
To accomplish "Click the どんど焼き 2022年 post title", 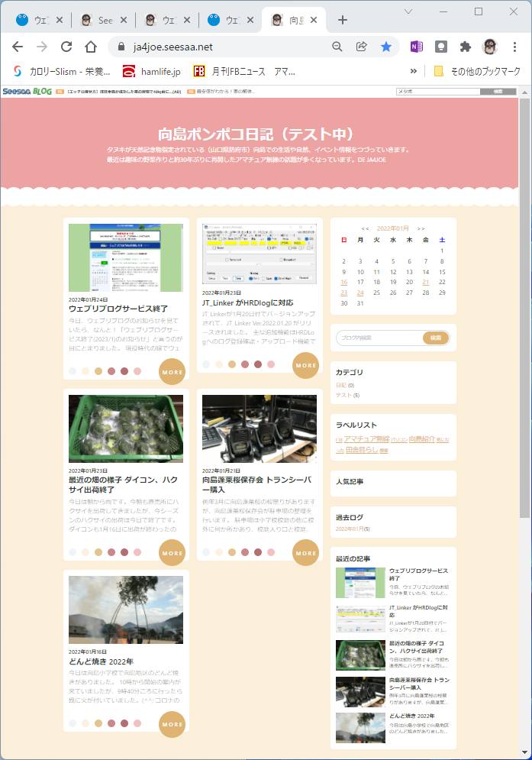I will click(101, 661).
